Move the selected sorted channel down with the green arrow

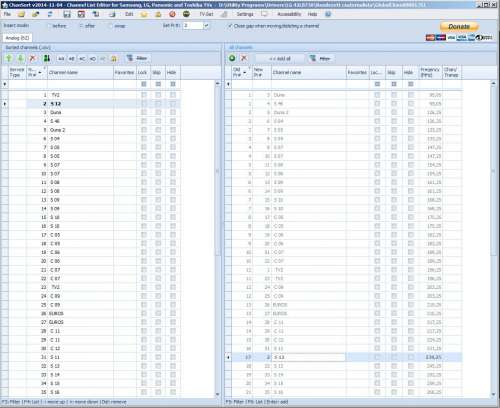tap(21, 58)
